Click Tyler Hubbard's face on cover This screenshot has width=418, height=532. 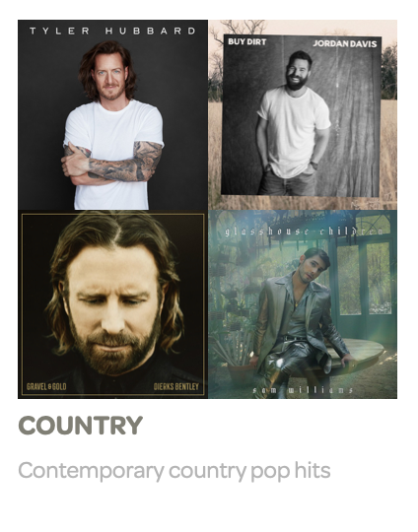pos(108,78)
